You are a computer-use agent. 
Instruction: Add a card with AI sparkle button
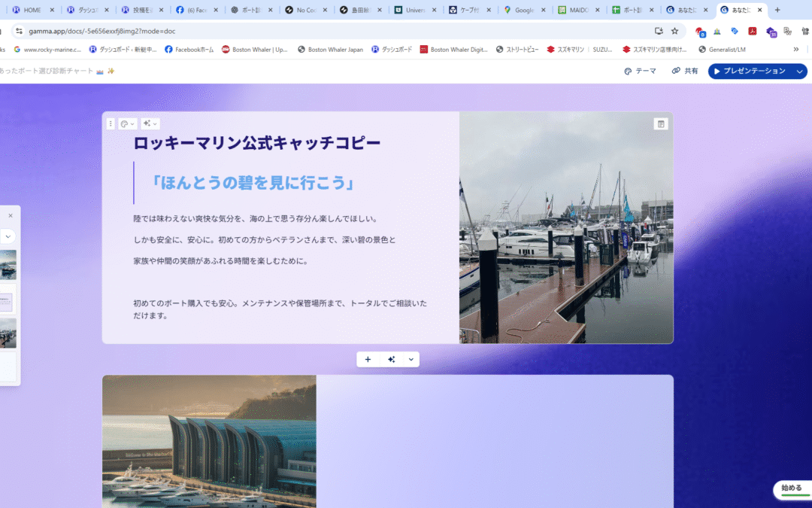pos(392,359)
